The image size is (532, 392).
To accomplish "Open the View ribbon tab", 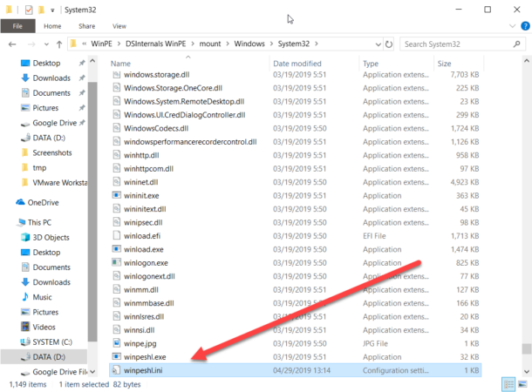I will click(119, 26).
